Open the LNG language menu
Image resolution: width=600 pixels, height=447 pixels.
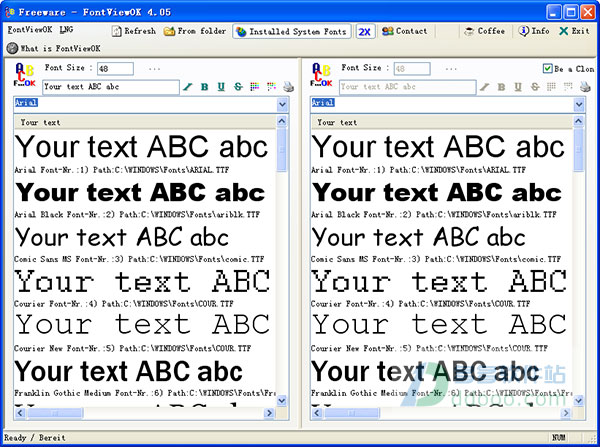(x=66, y=29)
